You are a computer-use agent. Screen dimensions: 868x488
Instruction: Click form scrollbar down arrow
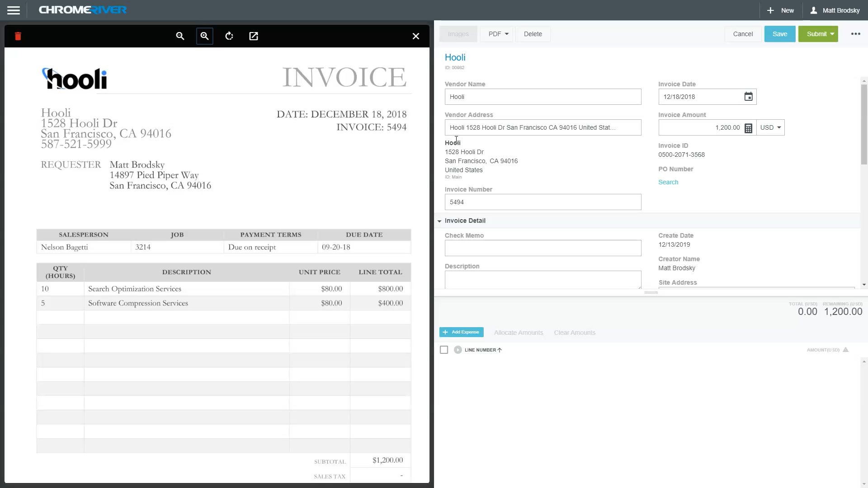point(864,285)
